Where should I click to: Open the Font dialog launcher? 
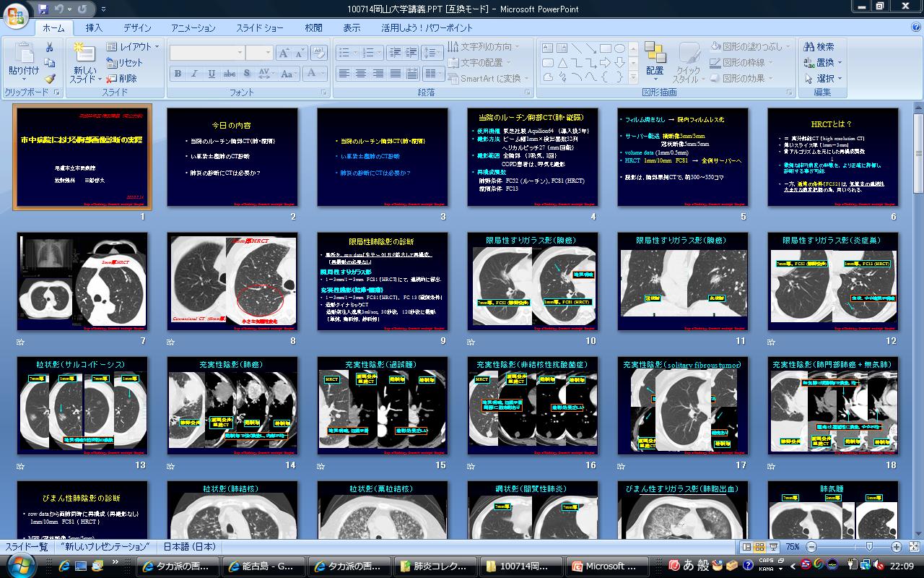coord(322,93)
